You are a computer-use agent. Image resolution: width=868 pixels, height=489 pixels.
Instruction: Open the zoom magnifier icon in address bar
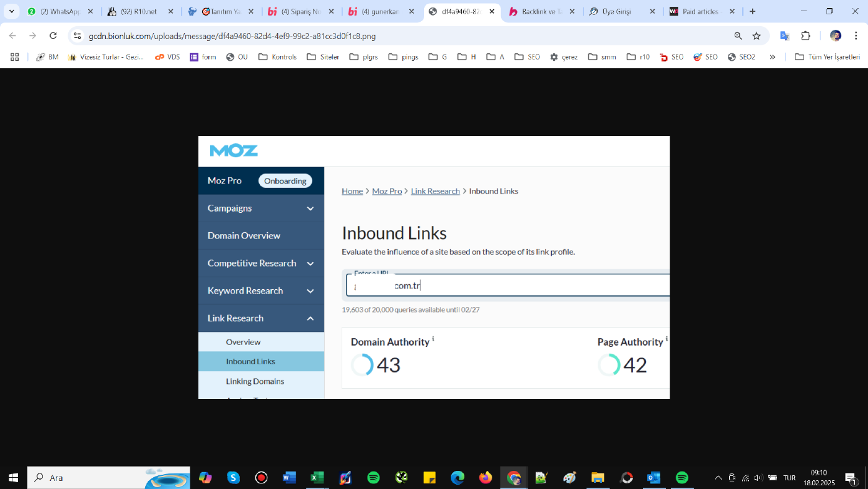[x=738, y=36]
